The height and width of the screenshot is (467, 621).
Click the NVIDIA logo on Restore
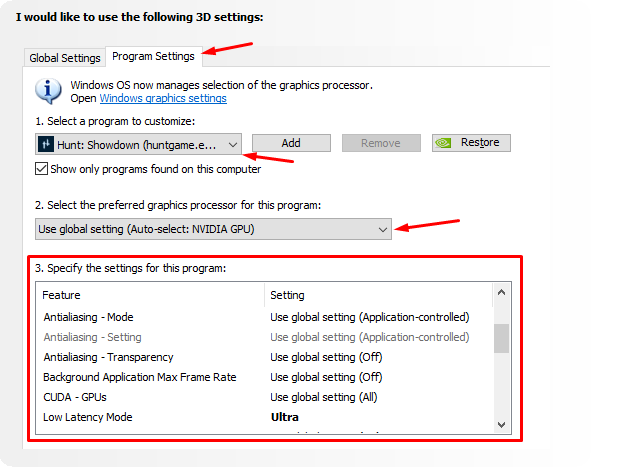click(x=444, y=143)
